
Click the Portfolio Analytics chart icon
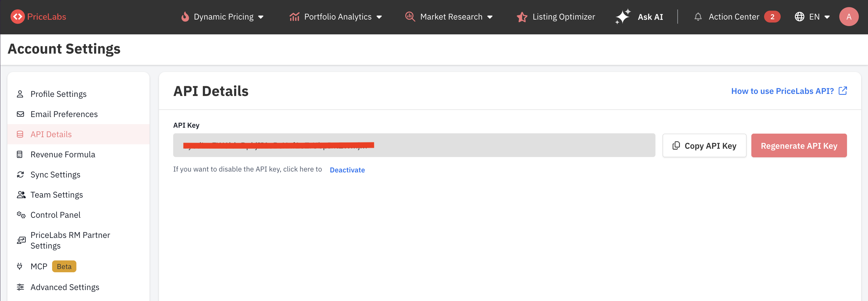pos(294,17)
